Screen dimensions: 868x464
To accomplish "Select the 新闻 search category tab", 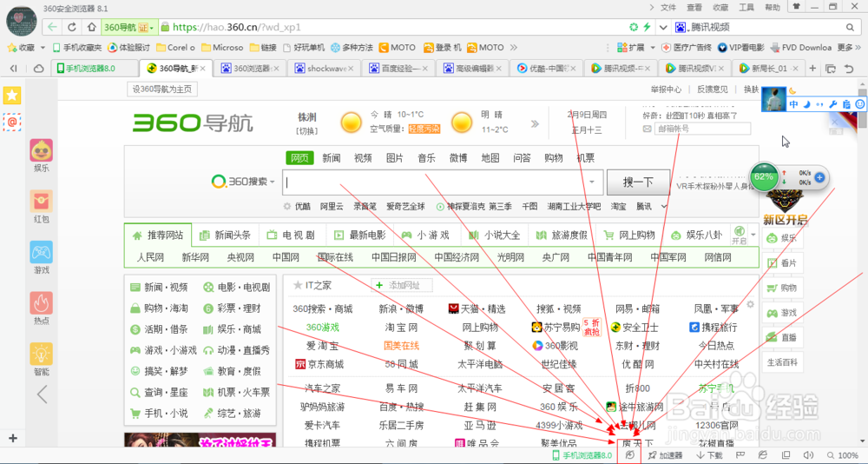I will [x=331, y=158].
